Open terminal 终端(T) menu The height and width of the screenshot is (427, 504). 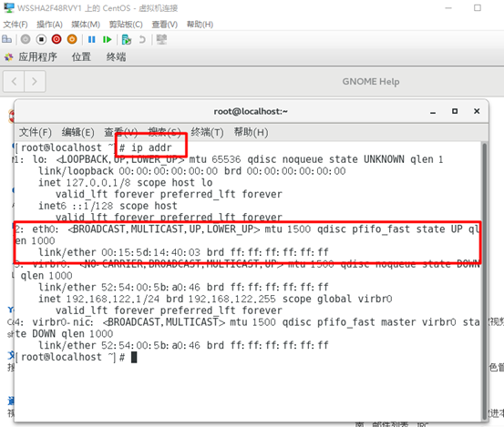tap(207, 132)
